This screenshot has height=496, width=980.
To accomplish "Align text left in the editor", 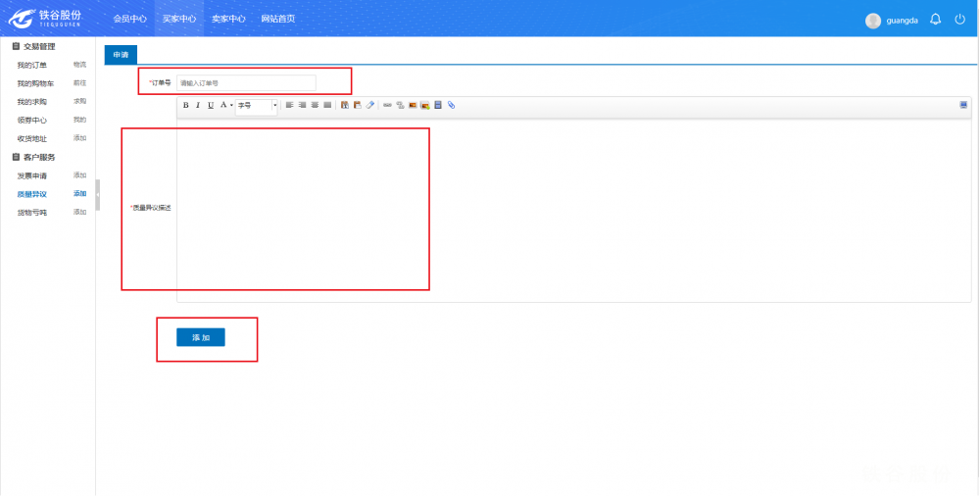I will click(290, 105).
